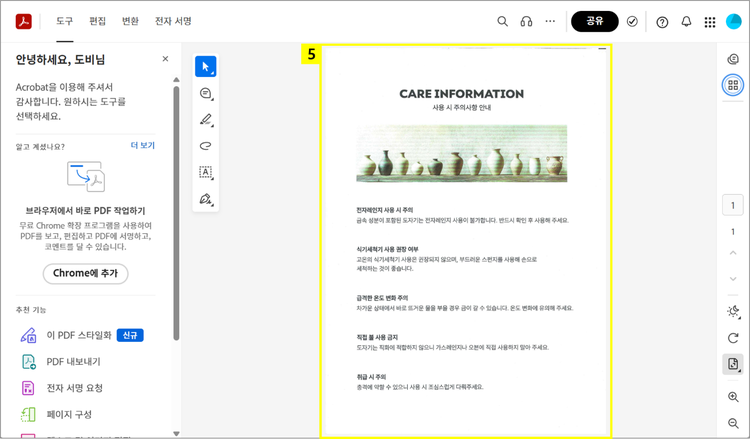Click the headphones read-aloud icon
The image size is (750, 439).
[x=526, y=21]
